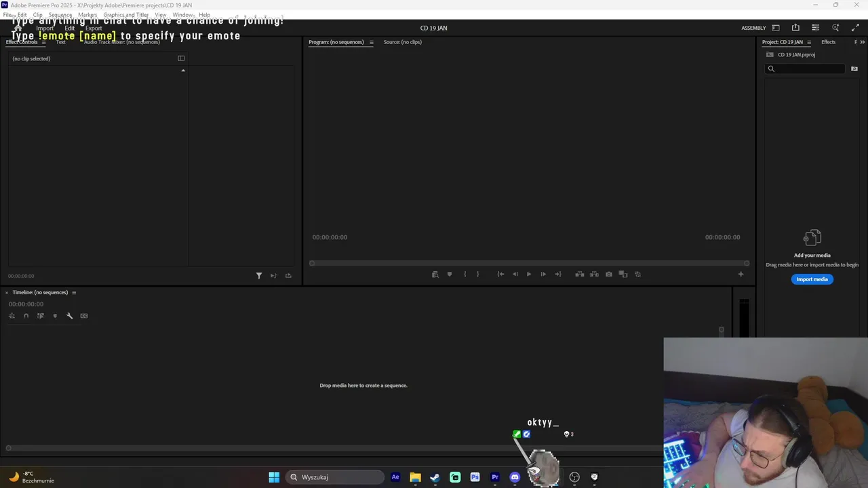Step back one frame in Program monitor
Screen dimensions: 868x488
[x=515, y=274]
